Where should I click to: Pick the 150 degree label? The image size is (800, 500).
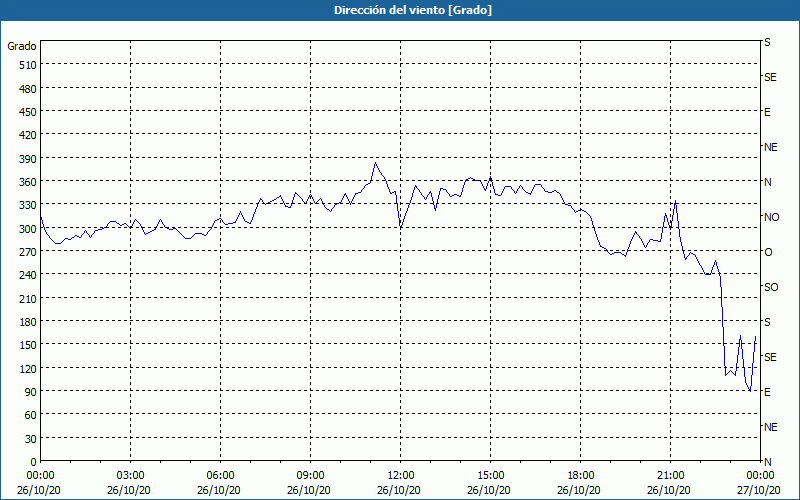[x=28, y=345]
